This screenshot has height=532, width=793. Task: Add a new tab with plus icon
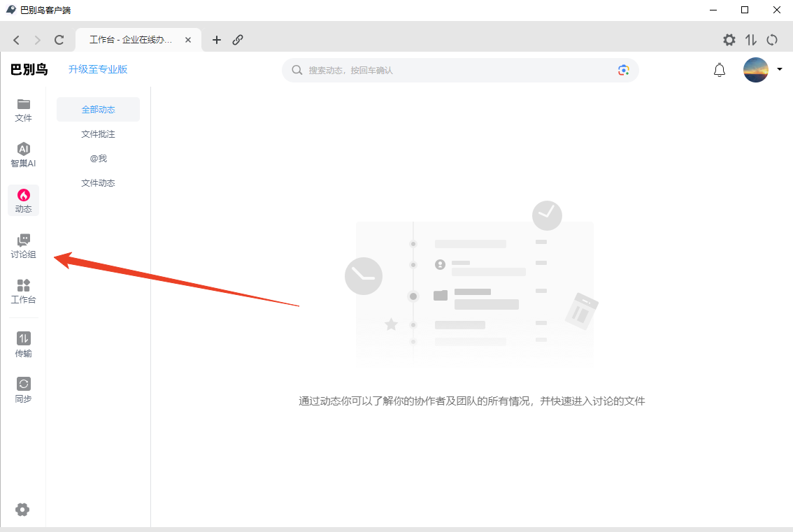point(217,40)
